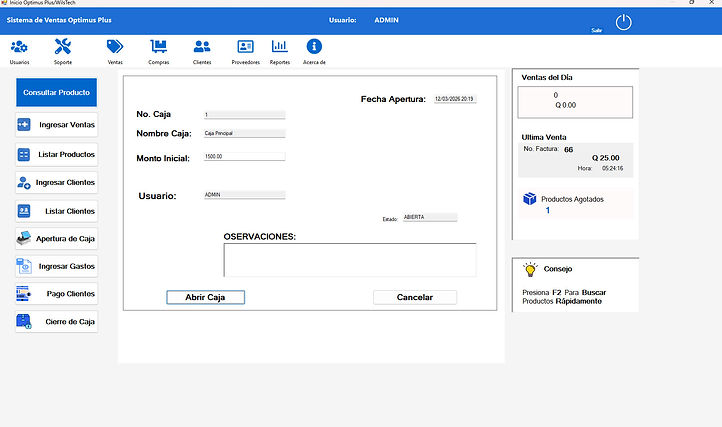The height and width of the screenshot is (427, 722).
Task: Click Sistema de Ventas Optimus Plus title
Action: (x=59, y=20)
